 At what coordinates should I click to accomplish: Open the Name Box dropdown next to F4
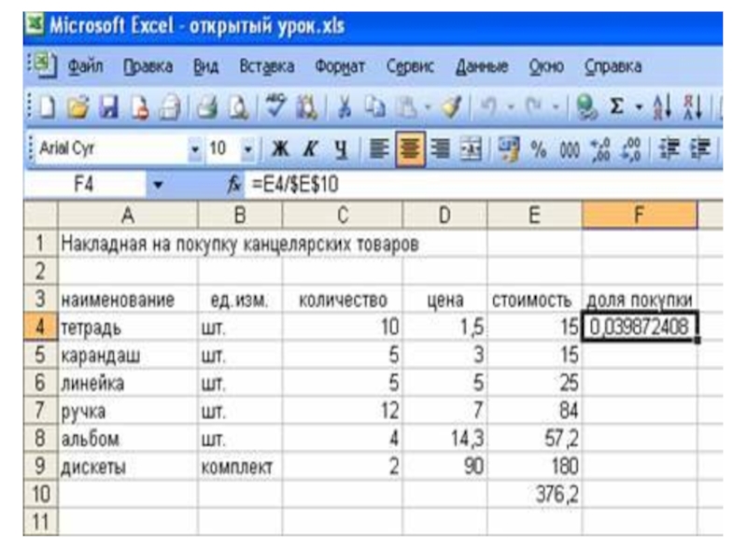point(158,184)
